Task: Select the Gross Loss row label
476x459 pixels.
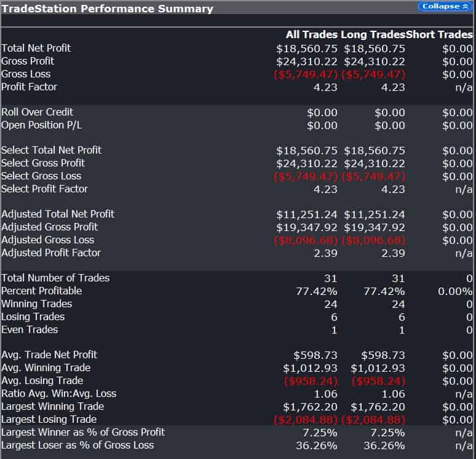Action: (26, 74)
